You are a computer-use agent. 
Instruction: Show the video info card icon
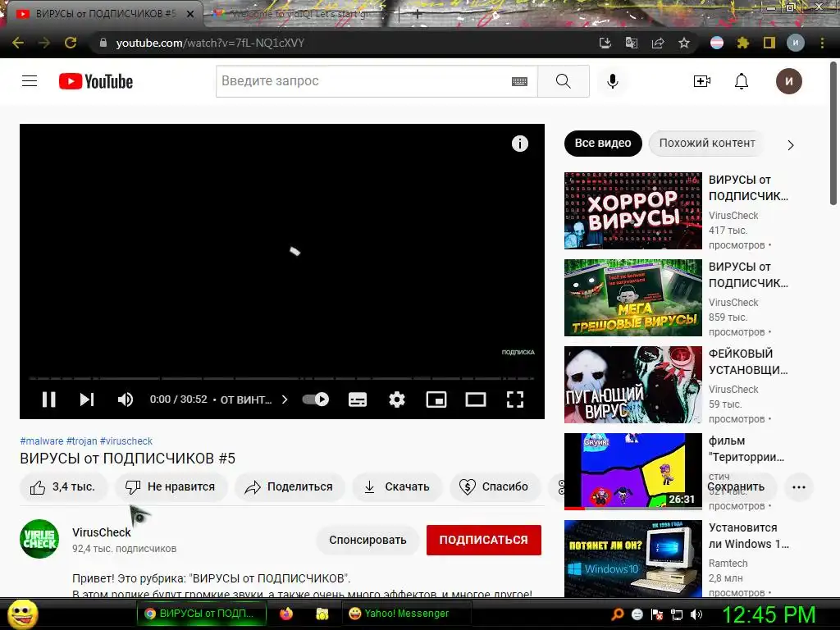point(519,144)
